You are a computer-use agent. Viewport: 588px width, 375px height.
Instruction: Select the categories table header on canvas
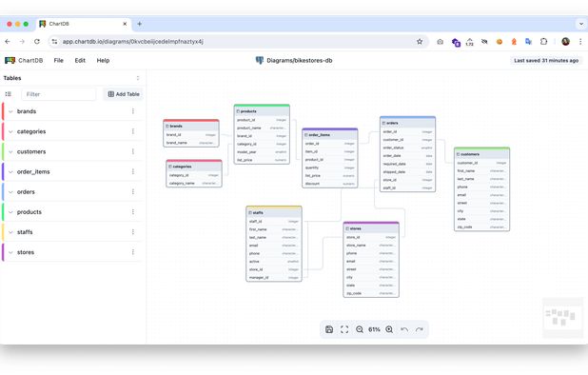click(x=194, y=167)
